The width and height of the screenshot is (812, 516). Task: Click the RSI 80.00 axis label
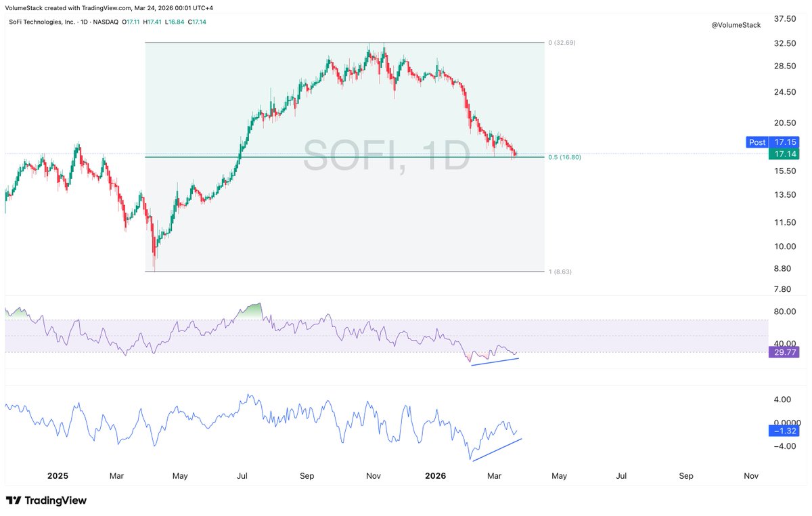pyautogui.click(x=785, y=312)
